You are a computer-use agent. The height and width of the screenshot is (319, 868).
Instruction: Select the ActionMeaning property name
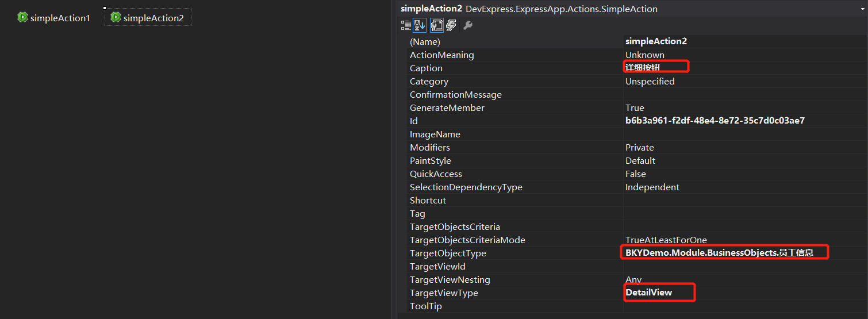coord(441,55)
